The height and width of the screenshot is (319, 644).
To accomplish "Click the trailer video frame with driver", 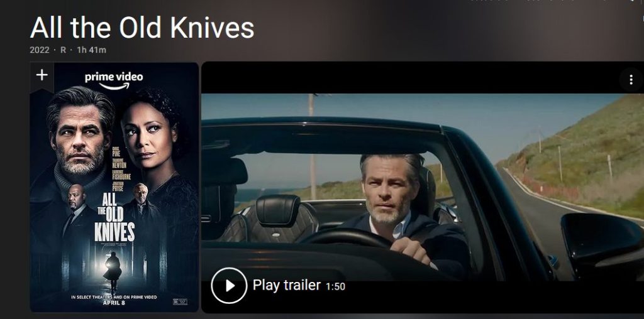I will tap(423, 187).
